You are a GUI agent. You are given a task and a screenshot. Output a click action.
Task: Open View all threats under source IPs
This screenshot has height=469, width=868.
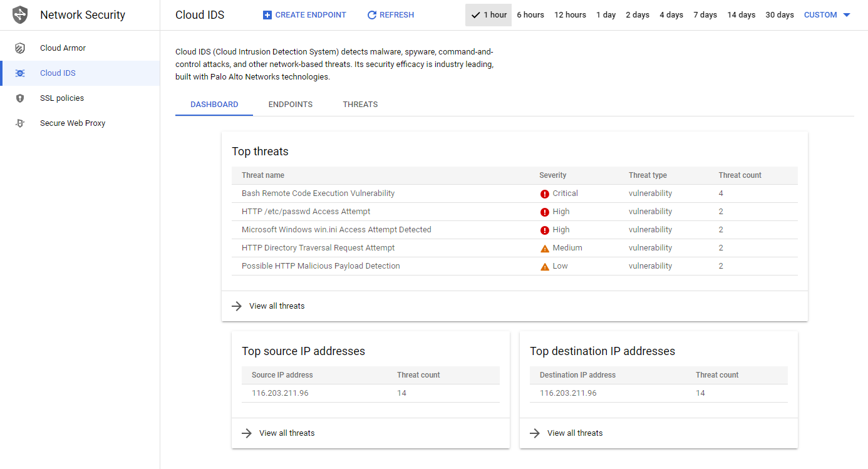(x=287, y=433)
